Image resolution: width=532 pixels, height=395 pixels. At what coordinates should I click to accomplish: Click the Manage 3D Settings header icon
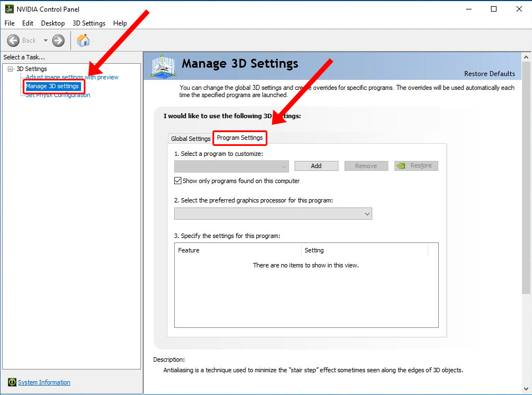[163, 67]
